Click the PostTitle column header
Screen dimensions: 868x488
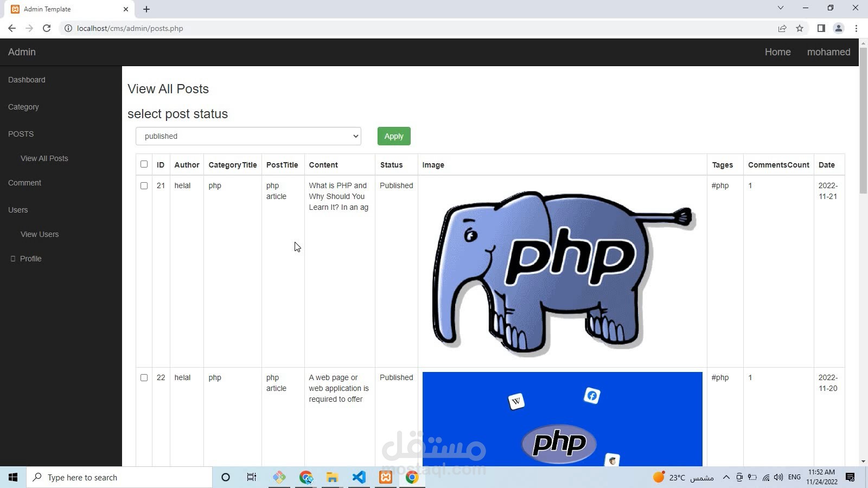point(282,165)
